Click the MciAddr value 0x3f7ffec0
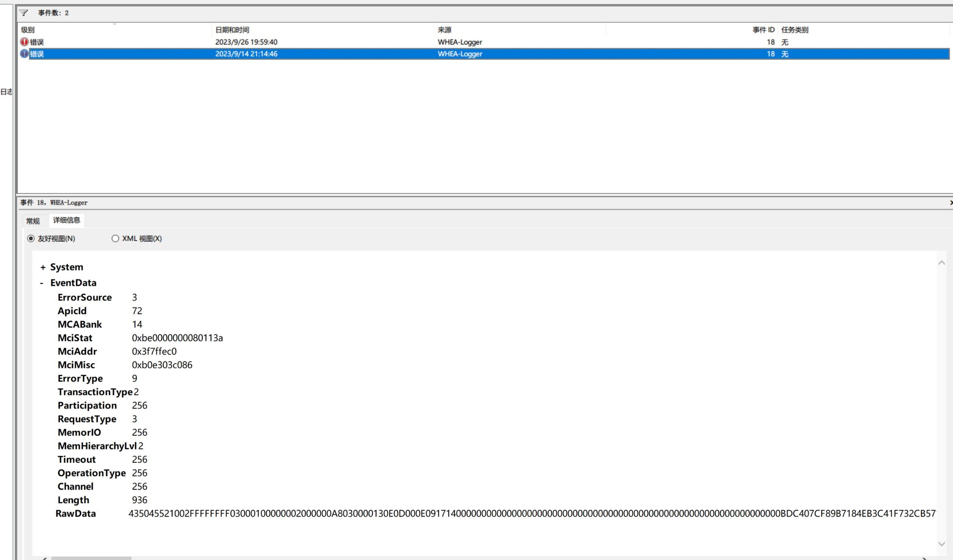Screen dimensions: 953x560 point(154,351)
